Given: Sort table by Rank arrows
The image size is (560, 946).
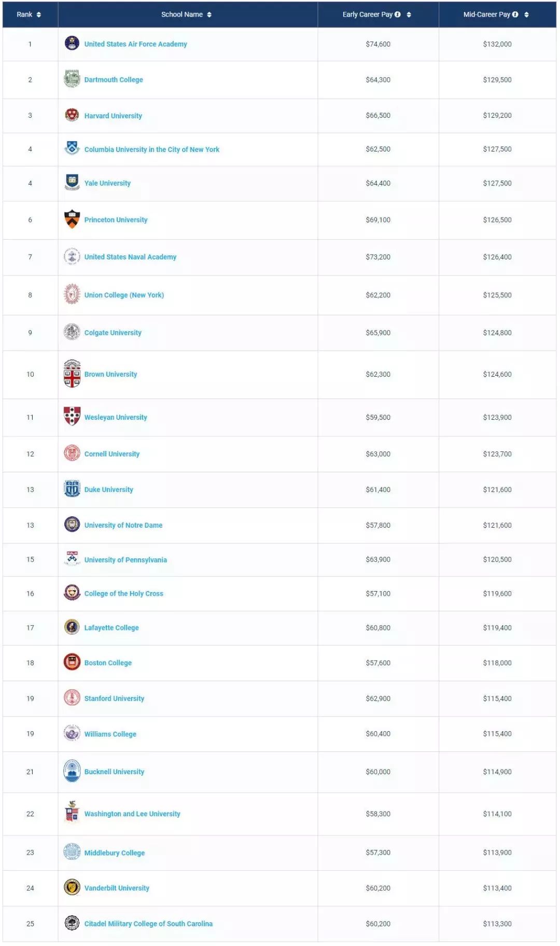Looking at the screenshot, I should tap(39, 15).
